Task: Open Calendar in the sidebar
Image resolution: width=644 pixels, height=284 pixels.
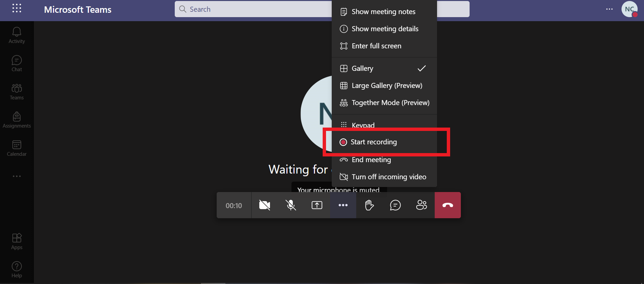Action: tap(17, 148)
